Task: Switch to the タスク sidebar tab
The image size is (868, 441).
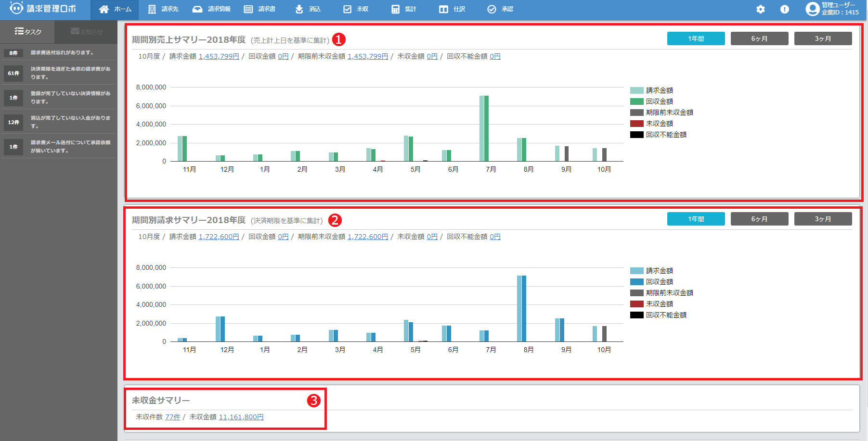Action: (28, 32)
